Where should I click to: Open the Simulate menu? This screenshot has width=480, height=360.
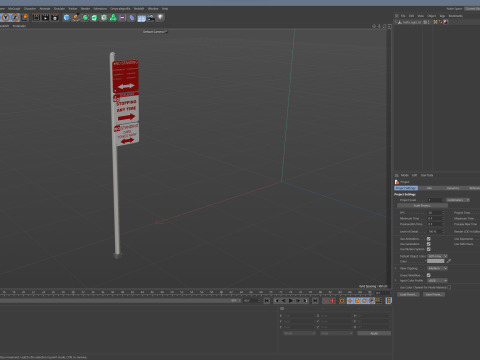coord(59,9)
